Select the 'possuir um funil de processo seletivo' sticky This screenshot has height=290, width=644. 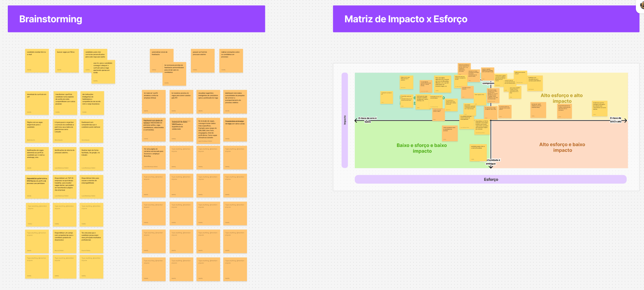(x=203, y=61)
